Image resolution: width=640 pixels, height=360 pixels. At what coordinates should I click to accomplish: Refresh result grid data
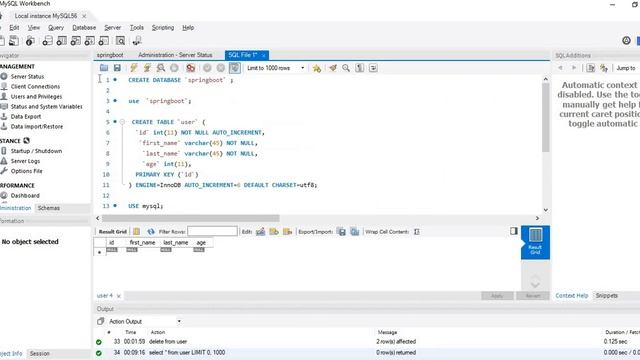pos(151,231)
